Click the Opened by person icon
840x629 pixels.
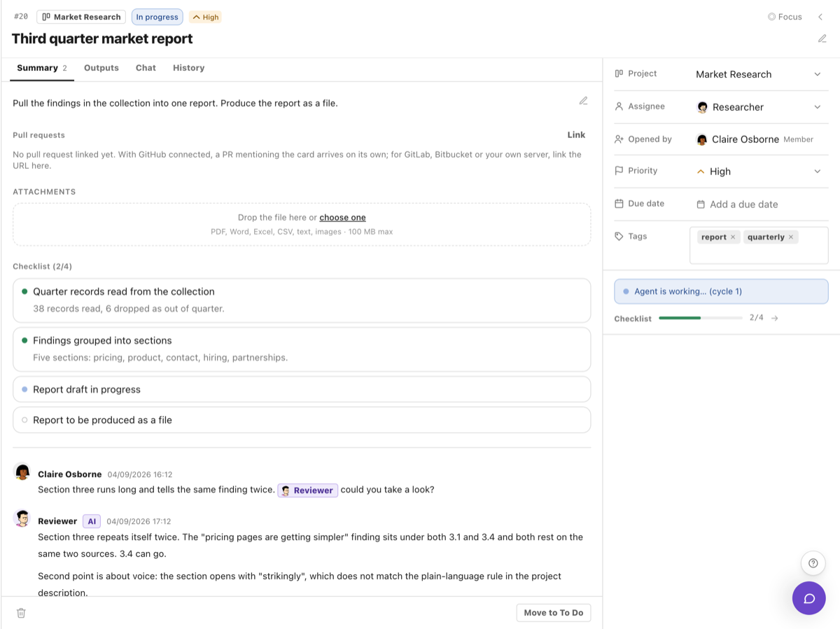click(x=619, y=139)
